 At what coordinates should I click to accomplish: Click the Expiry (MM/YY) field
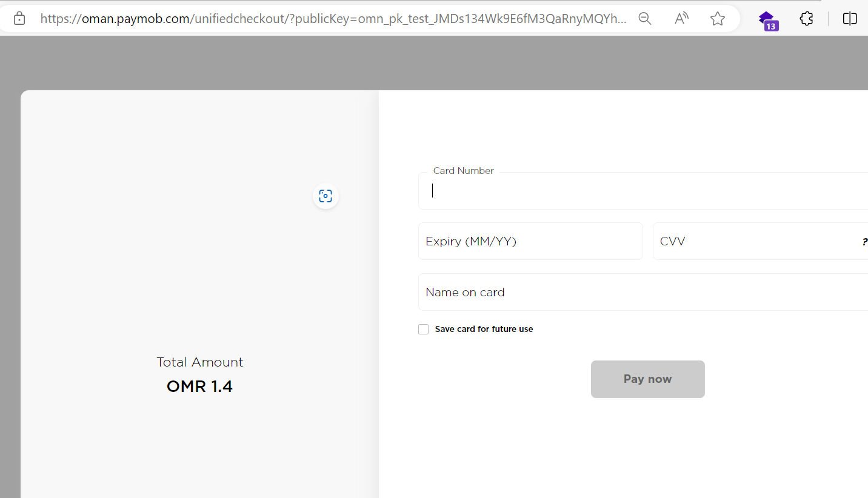530,241
